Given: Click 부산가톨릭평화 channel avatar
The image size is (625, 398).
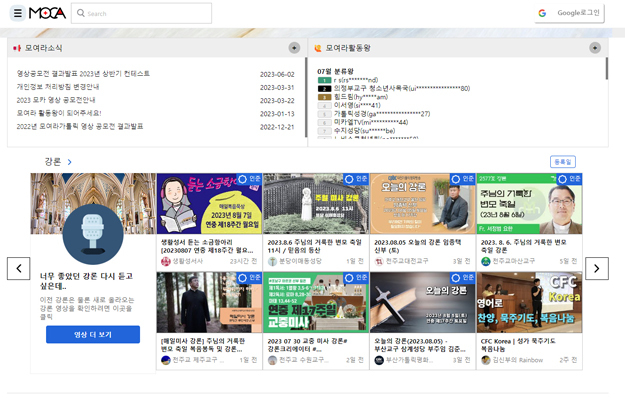Looking at the screenshot, I should [379, 360].
